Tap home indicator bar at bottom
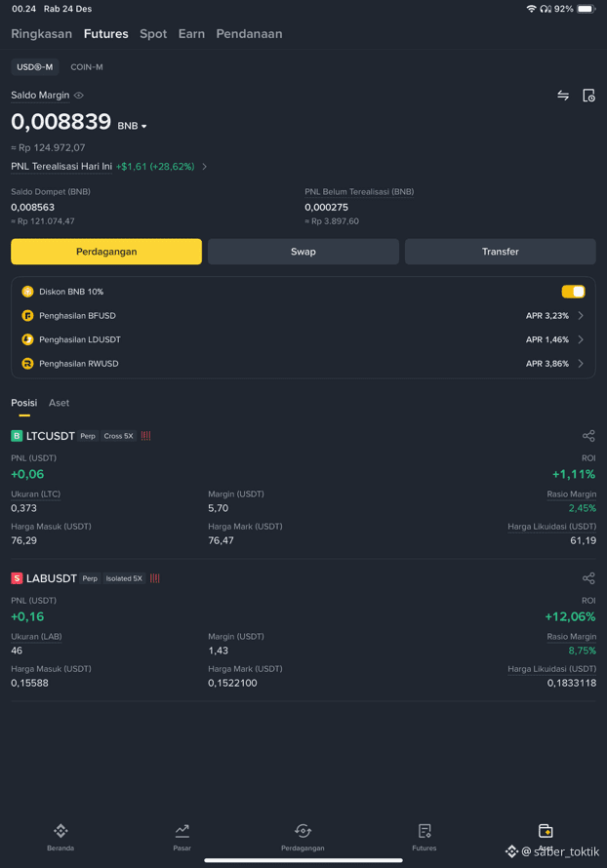Image resolution: width=607 pixels, height=868 pixels. point(303,860)
